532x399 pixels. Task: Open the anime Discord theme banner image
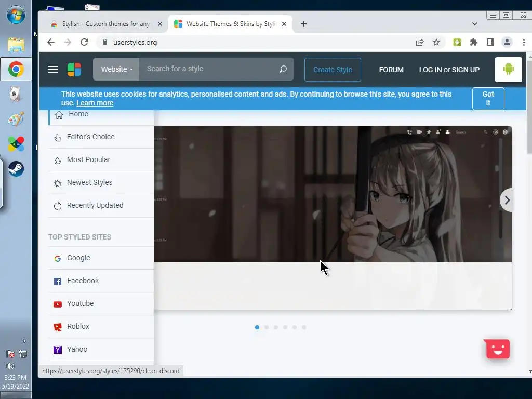click(x=332, y=194)
